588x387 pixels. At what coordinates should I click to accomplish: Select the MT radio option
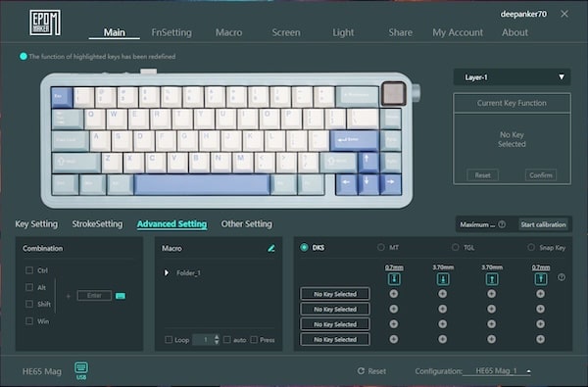[x=381, y=247]
